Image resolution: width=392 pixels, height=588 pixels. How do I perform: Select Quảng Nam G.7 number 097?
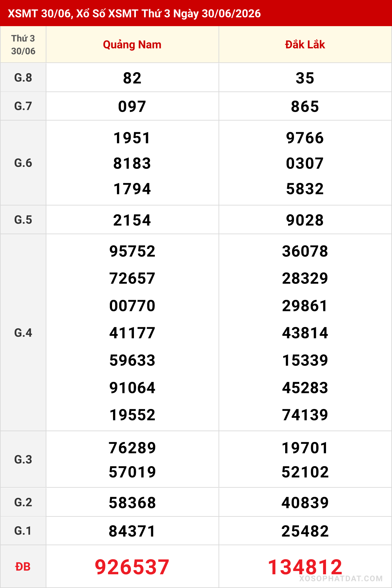tap(132, 106)
